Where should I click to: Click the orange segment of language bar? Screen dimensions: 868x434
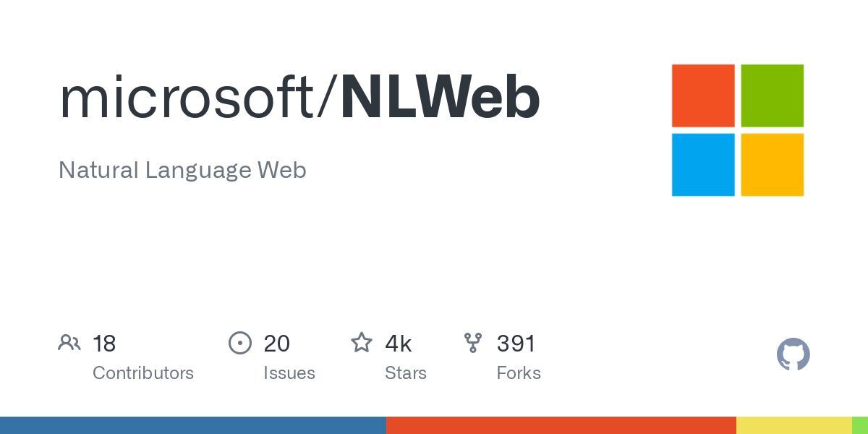[x=561, y=425]
